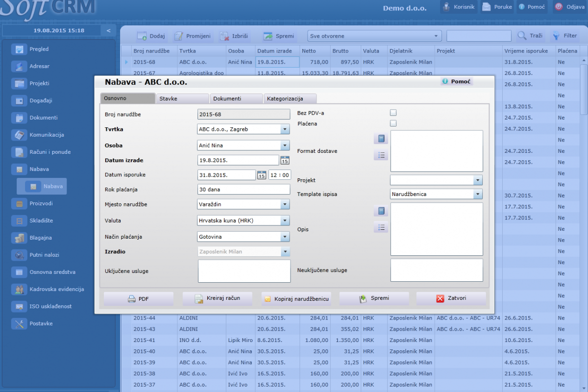588x392 pixels.
Task: Open calendar picker for Datum izrade
Action: [x=285, y=160]
